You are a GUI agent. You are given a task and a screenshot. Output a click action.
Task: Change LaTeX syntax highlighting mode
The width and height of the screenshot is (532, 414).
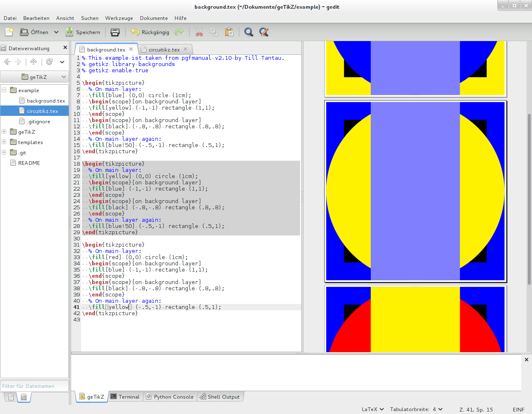pyautogui.click(x=372, y=409)
